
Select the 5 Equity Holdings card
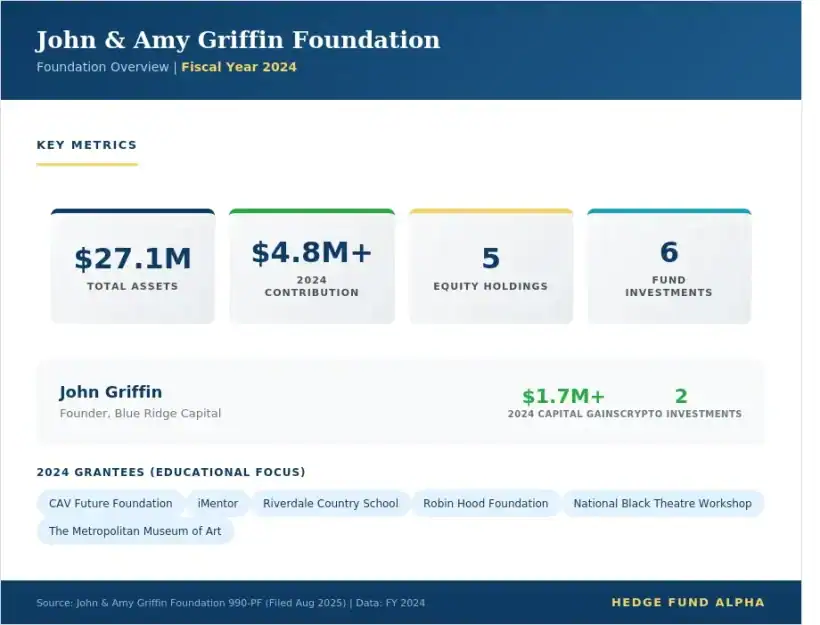point(490,267)
